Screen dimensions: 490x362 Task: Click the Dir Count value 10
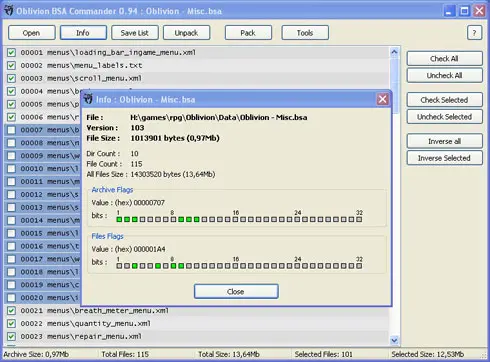(134, 154)
